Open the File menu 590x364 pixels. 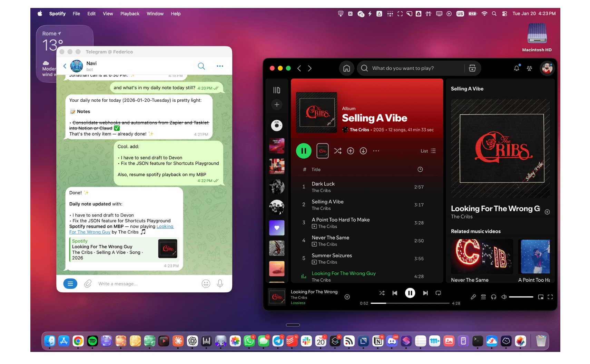tap(76, 14)
